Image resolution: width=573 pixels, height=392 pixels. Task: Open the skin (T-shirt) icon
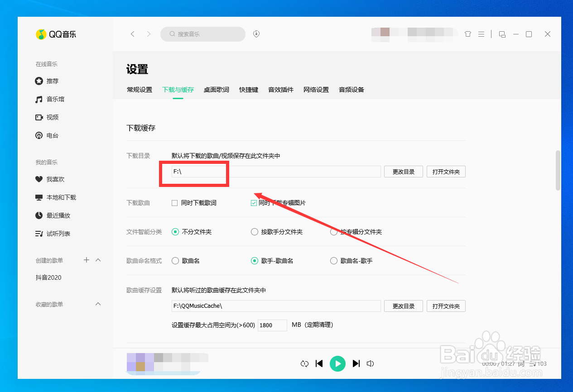468,34
